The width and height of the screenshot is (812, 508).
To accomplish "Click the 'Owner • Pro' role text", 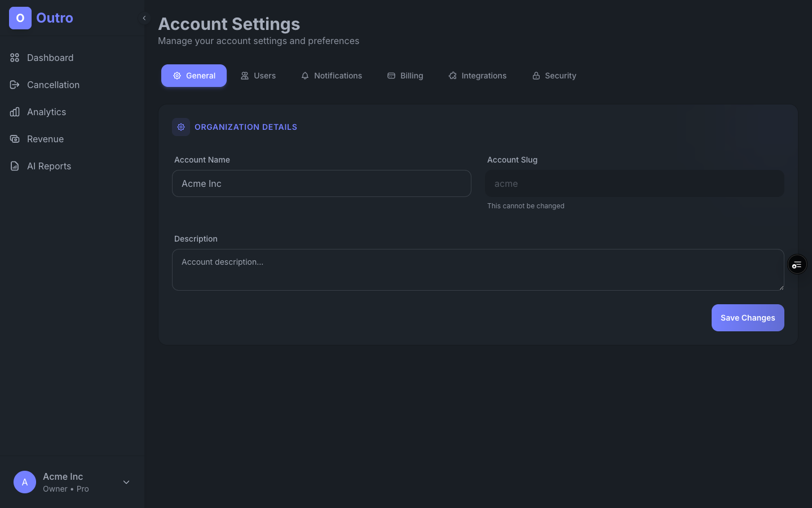I will point(66,489).
